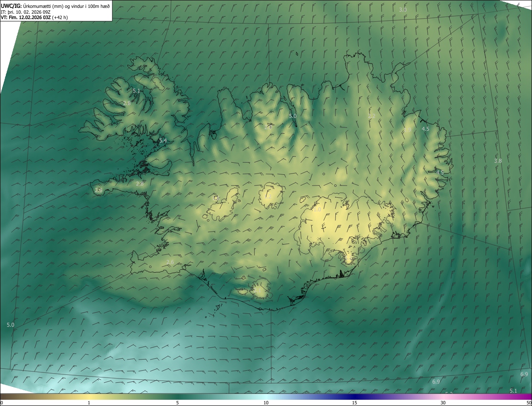This screenshot has width=532, height=406.
Task: Click the "0" tick label on the colour scale
Action: [2, 403]
